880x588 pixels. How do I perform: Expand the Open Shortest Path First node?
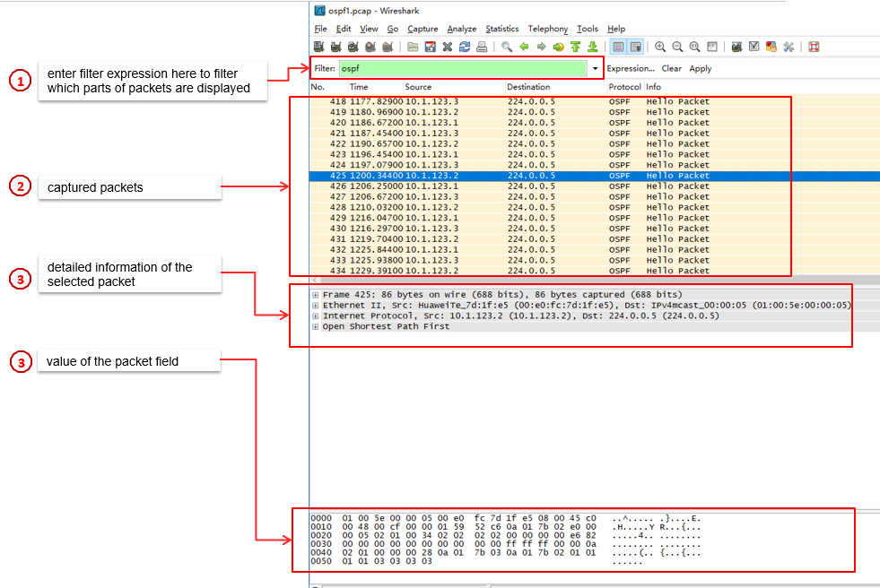316,327
